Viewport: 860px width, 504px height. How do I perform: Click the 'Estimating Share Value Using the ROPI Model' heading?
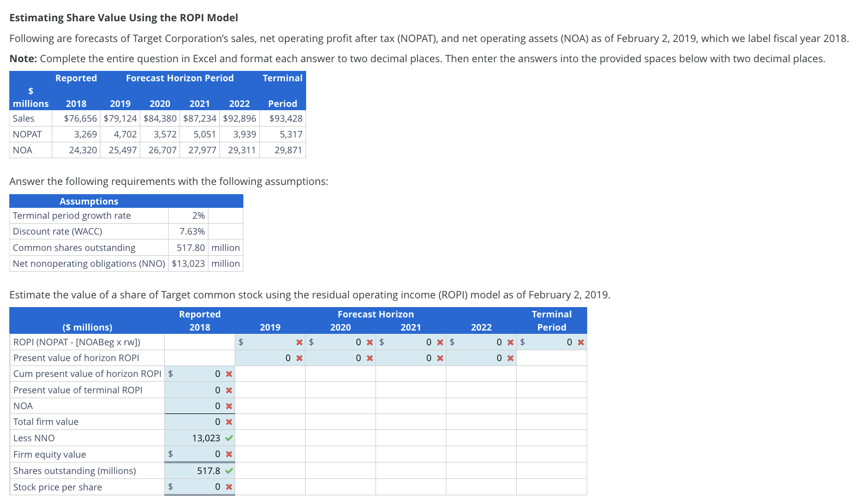[124, 17]
